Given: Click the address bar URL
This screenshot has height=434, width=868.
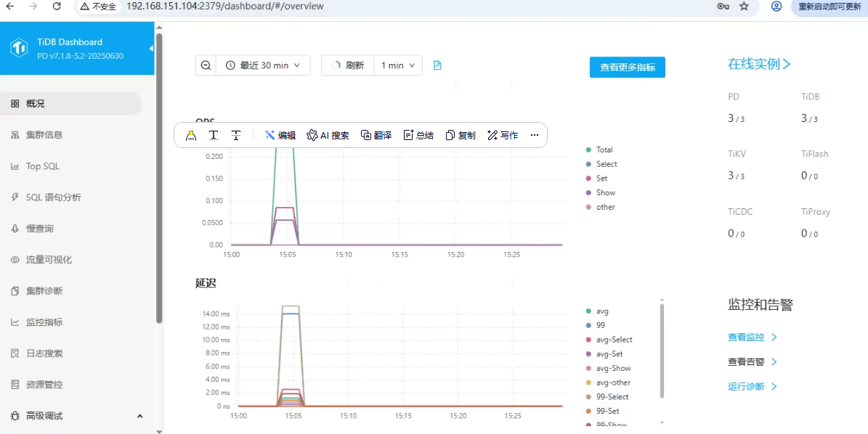Looking at the screenshot, I should [x=224, y=6].
